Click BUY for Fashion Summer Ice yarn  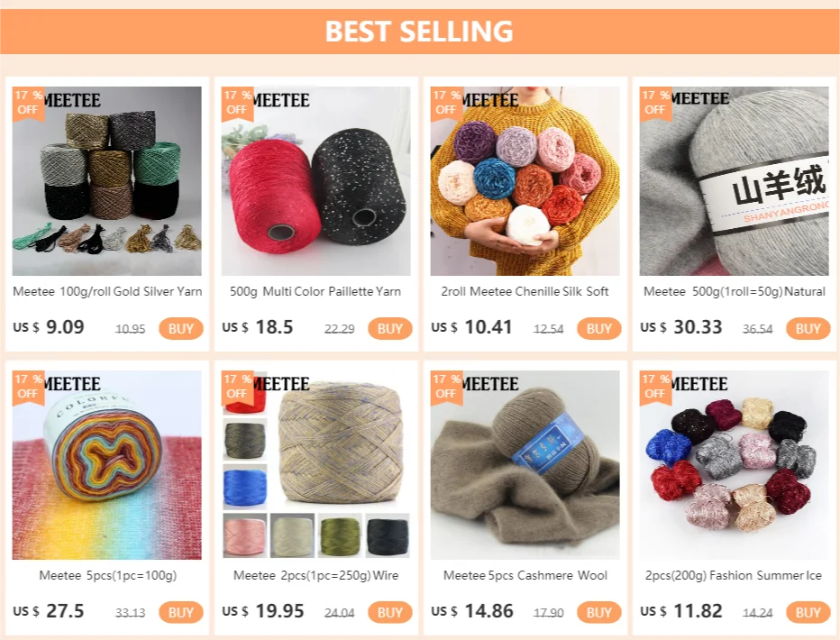click(808, 613)
